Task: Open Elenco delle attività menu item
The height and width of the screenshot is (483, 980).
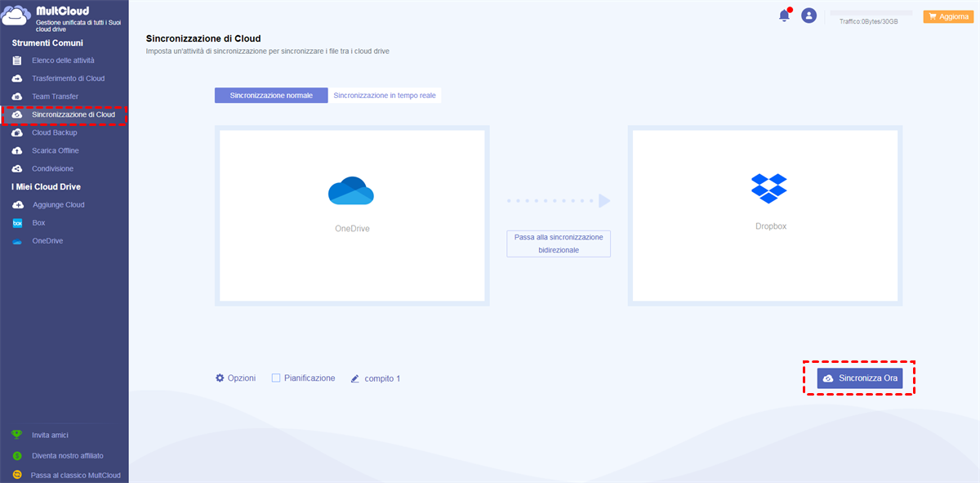Action: click(64, 60)
